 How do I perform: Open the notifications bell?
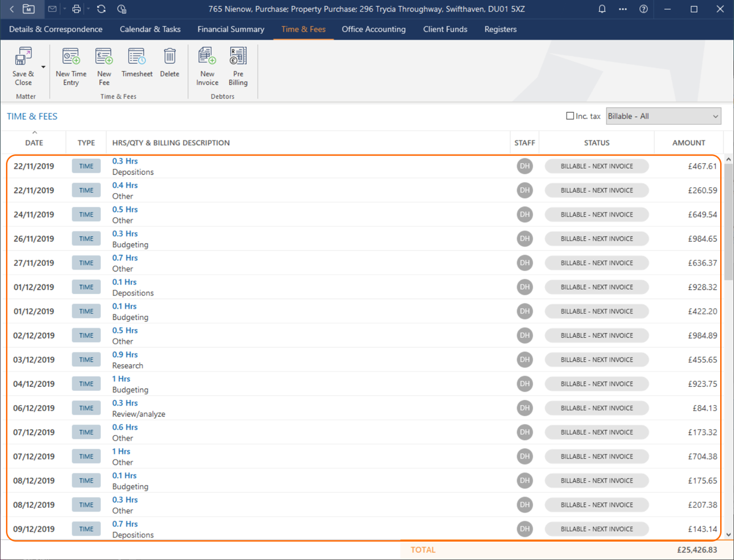[602, 9]
